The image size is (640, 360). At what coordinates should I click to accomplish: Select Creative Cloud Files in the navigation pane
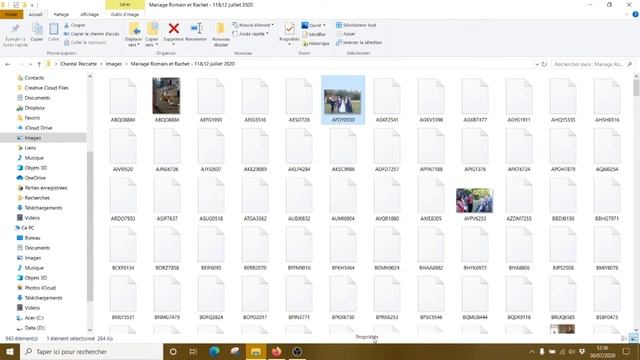(47, 88)
